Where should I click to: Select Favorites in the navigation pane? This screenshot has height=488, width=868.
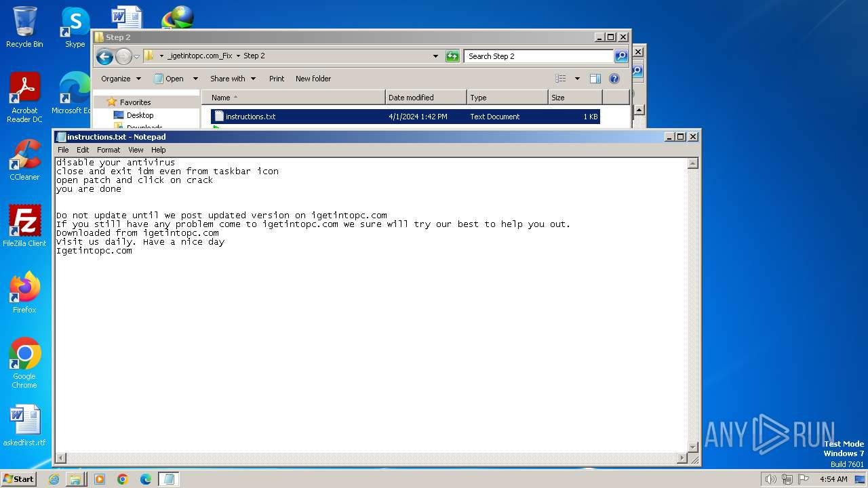(135, 102)
